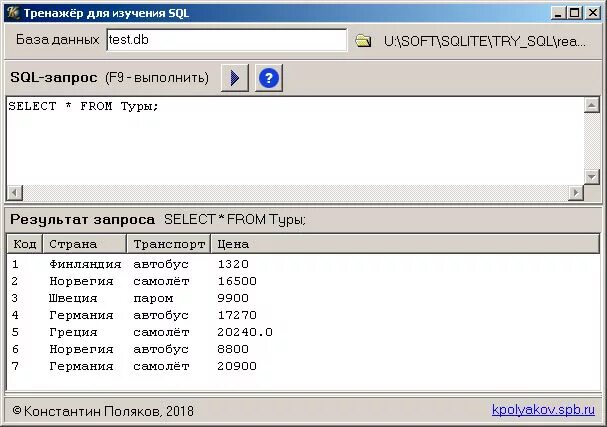Open help with the blue question mark
607x427 pixels.
269,78
